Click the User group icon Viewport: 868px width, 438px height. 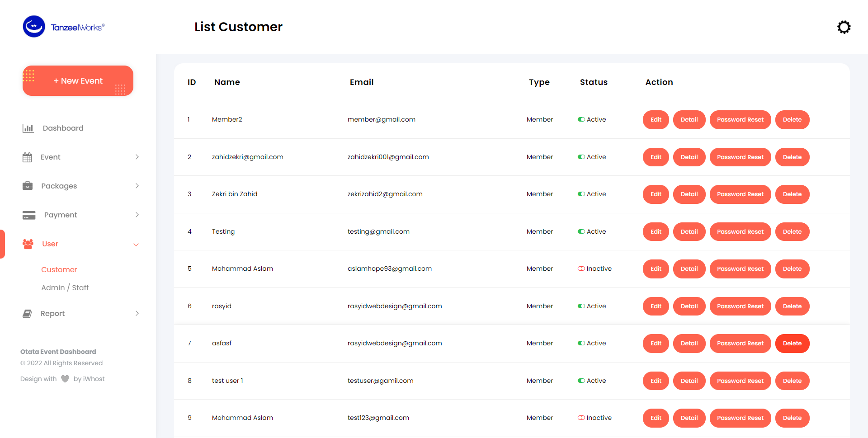pyautogui.click(x=28, y=244)
